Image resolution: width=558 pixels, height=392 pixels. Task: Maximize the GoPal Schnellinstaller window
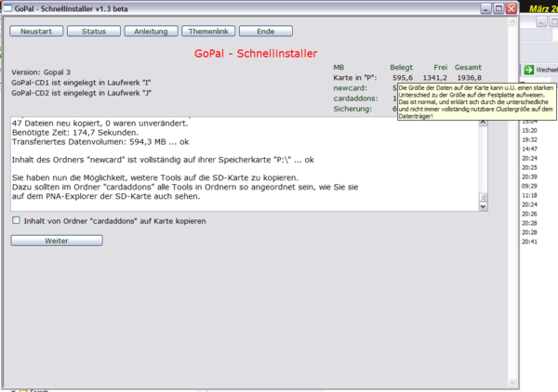click(x=498, y=8)
